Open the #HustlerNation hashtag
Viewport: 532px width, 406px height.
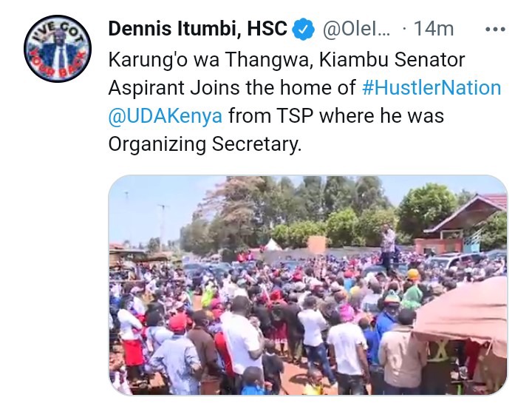432,87
